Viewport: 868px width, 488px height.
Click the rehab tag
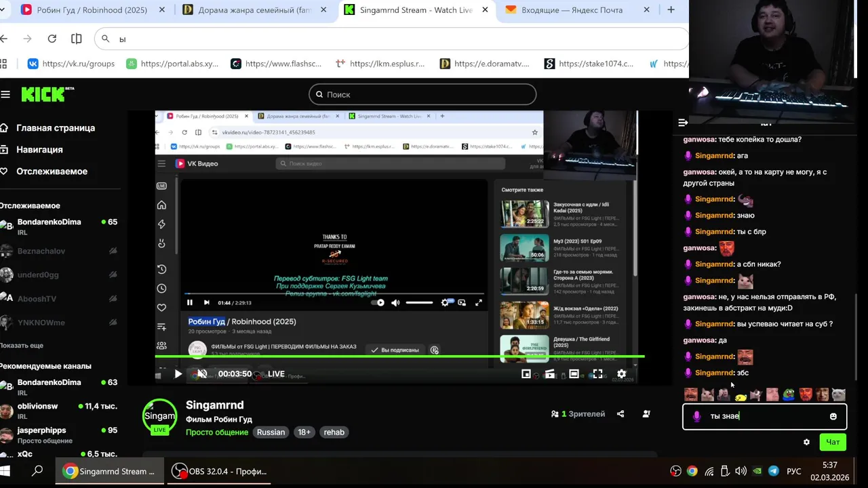click(334, 432)
